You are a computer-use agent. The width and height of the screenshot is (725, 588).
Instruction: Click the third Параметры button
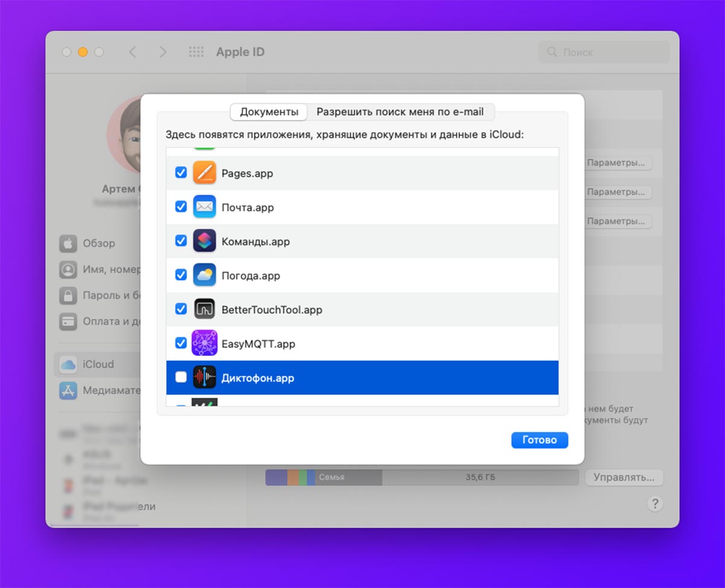pyautogui.click(x=619, y=221)
